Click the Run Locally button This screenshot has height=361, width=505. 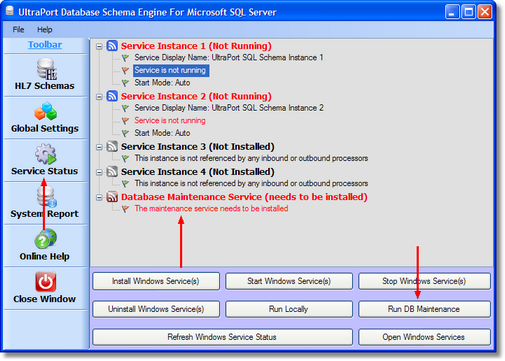pos(289,309)
